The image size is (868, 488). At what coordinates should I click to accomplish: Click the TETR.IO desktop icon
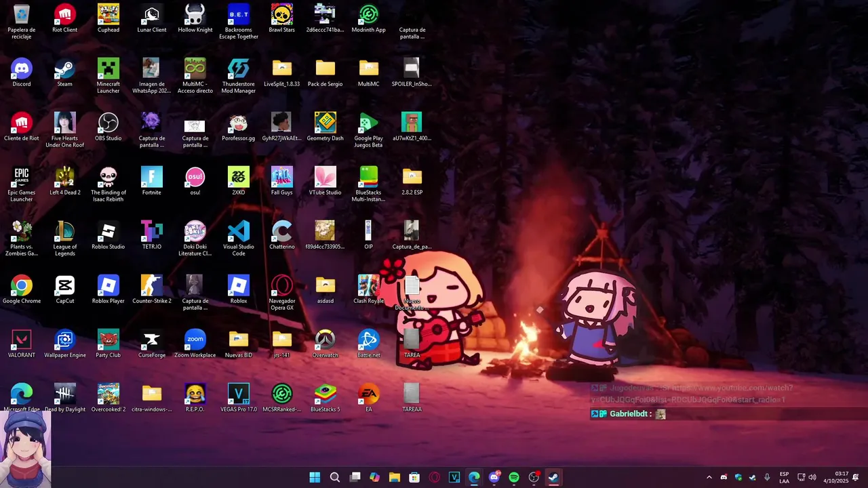[x=152, y=235]
